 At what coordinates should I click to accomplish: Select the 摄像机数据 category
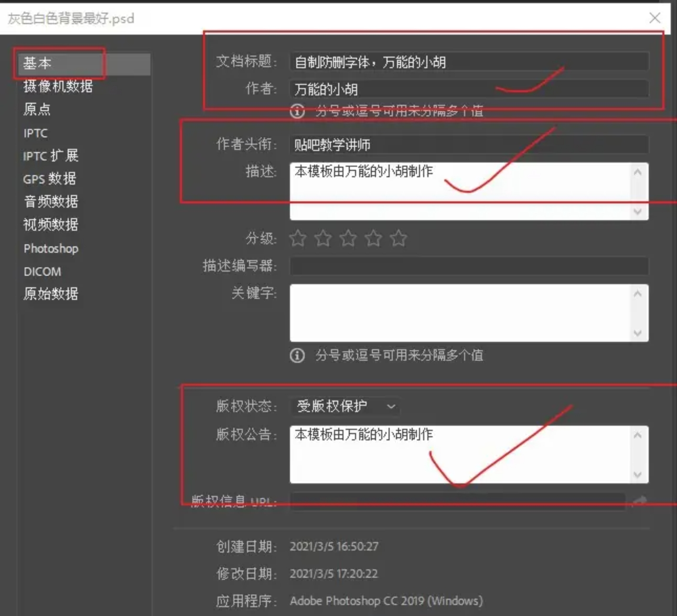pos(58,87)
